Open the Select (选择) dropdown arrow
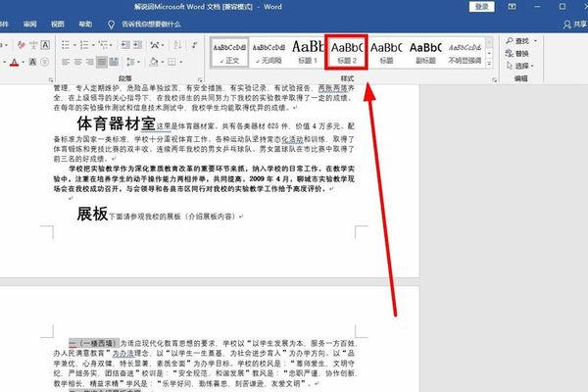Viewport: 588px width, 392px height. tap(532, 66)
